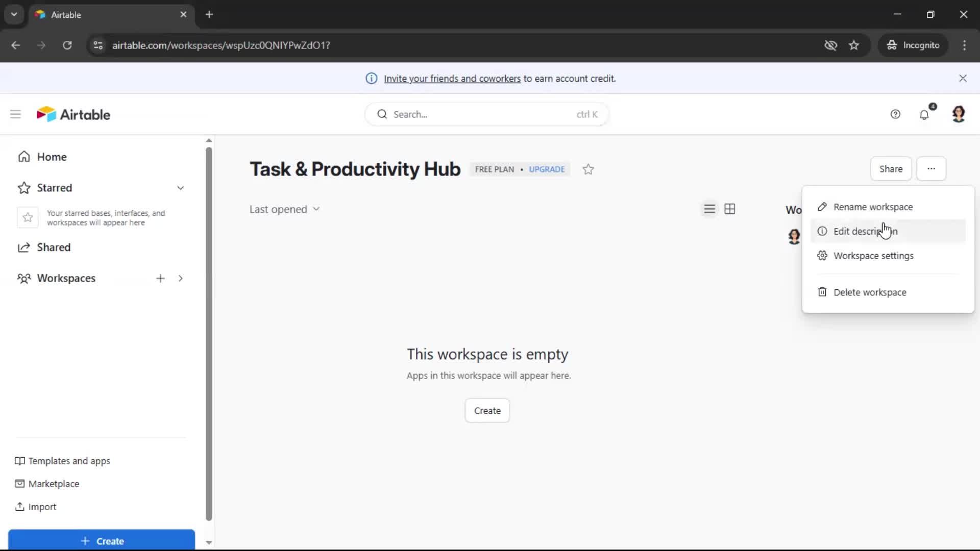Open the account avatar menu

(x=959, y=114)
